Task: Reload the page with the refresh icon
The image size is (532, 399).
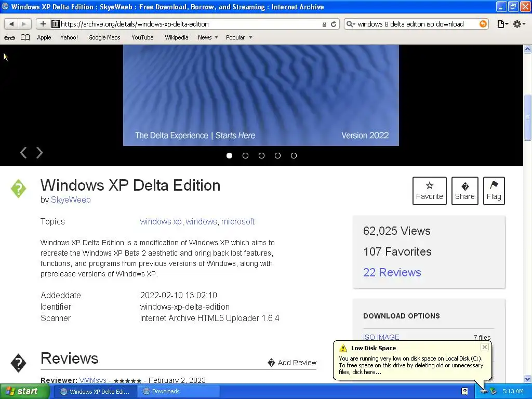Action: point(334,24)
